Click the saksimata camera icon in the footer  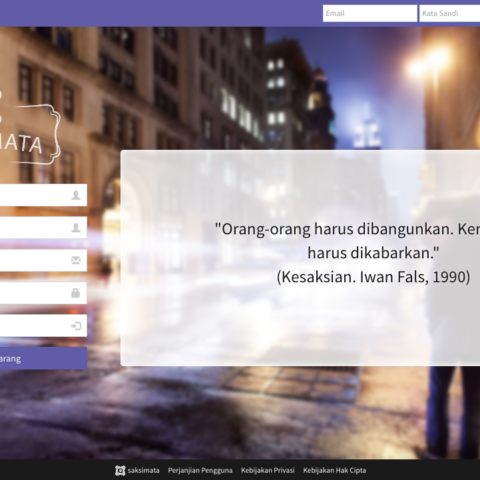pos(120,470)
